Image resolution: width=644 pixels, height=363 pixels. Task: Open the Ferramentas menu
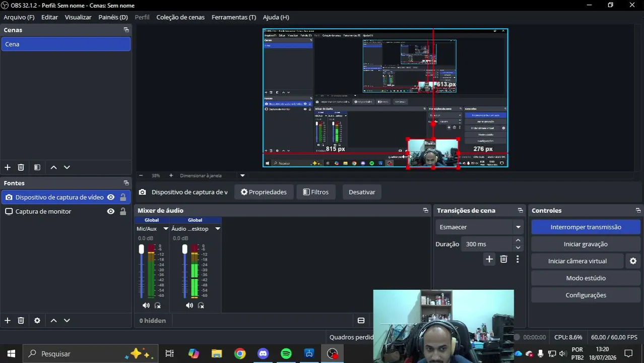click(x=234, y=17)
